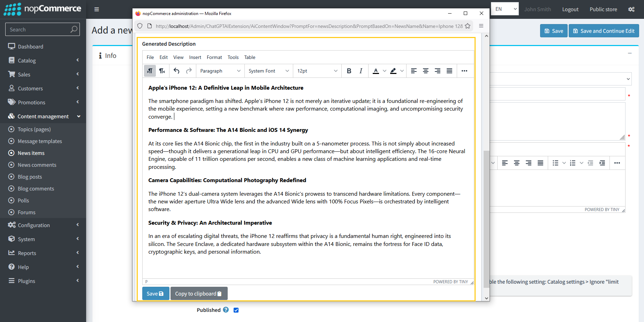
Task: Click the browser address bar
Action: click(303, 26)
